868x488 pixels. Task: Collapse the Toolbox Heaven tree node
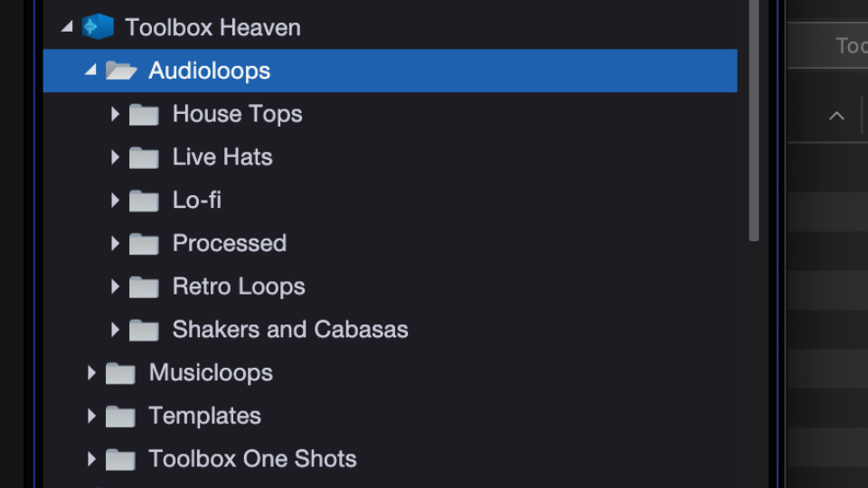(x=67, y=27)
